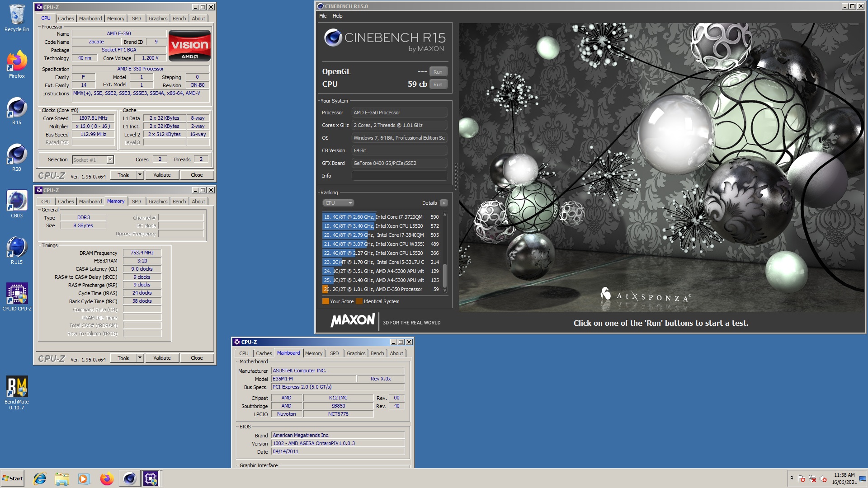Switch to CPU tab in Mainboard CPU-Z window
The height and width of the screenshot is (488, 868).
(x=244, y=353)
